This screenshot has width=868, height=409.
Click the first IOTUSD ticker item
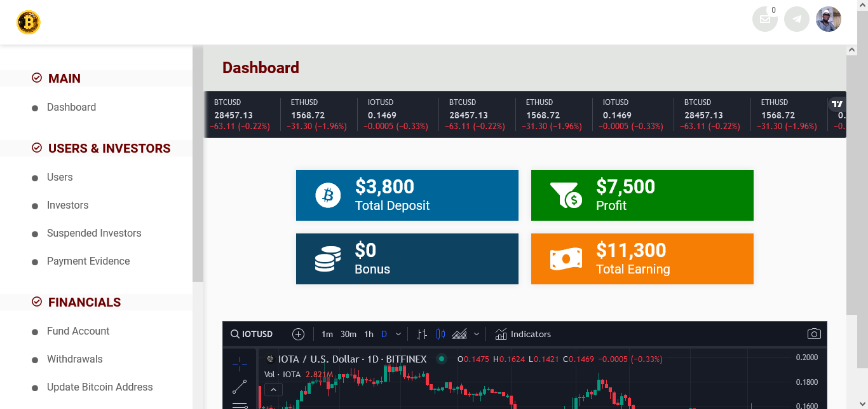[x=397, y=114]
